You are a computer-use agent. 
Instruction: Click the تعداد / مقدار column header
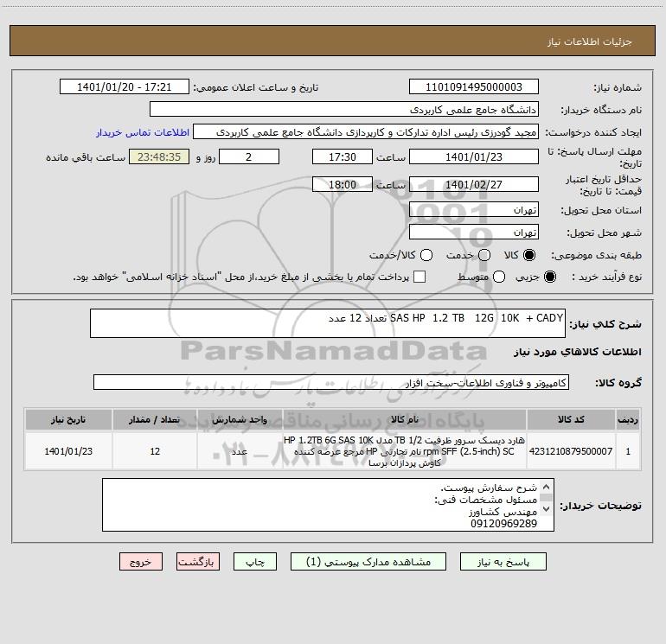point(155,420)
